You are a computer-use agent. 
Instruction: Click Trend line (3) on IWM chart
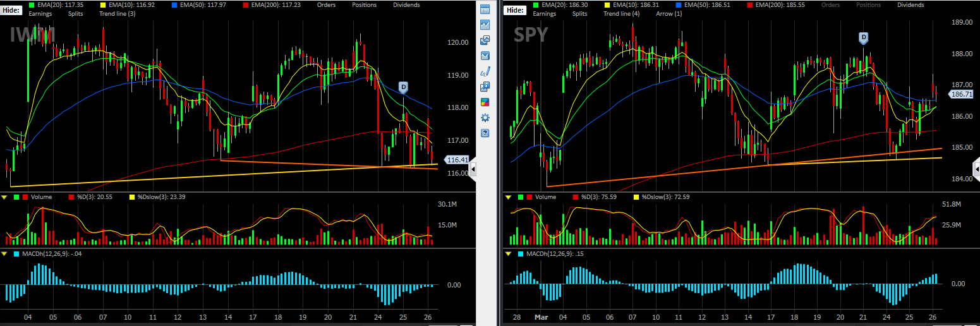118,13
